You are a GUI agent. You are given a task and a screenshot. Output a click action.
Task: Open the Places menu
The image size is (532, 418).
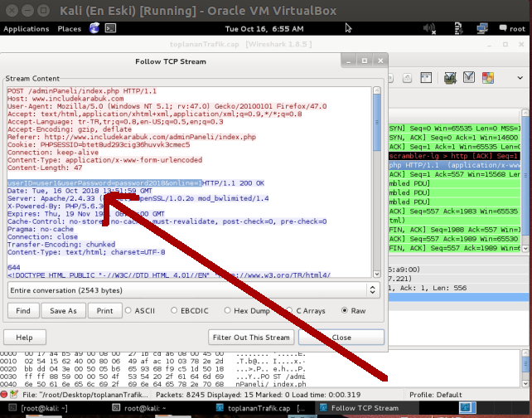pos(70,29)
